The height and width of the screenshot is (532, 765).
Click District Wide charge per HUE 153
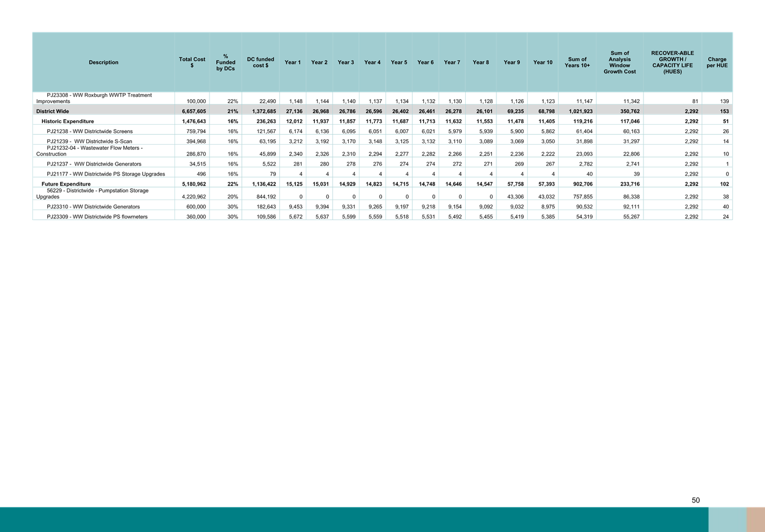click(724, 111)
